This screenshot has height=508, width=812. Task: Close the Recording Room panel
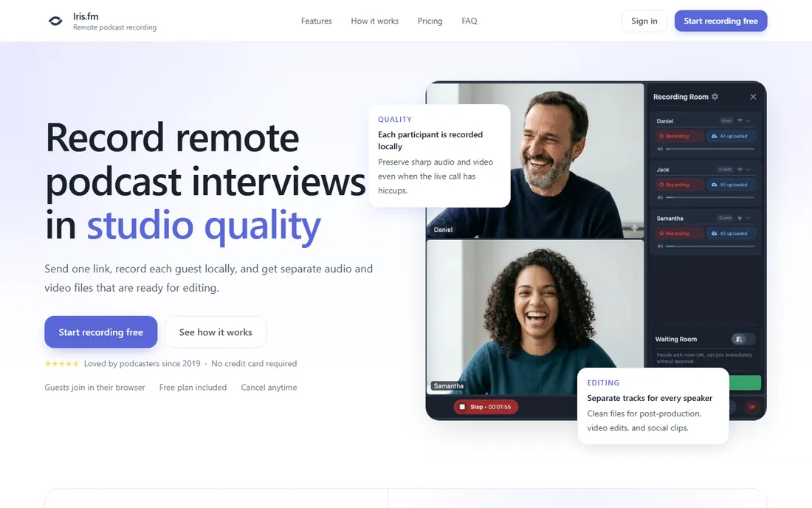[x=753, y=97]
